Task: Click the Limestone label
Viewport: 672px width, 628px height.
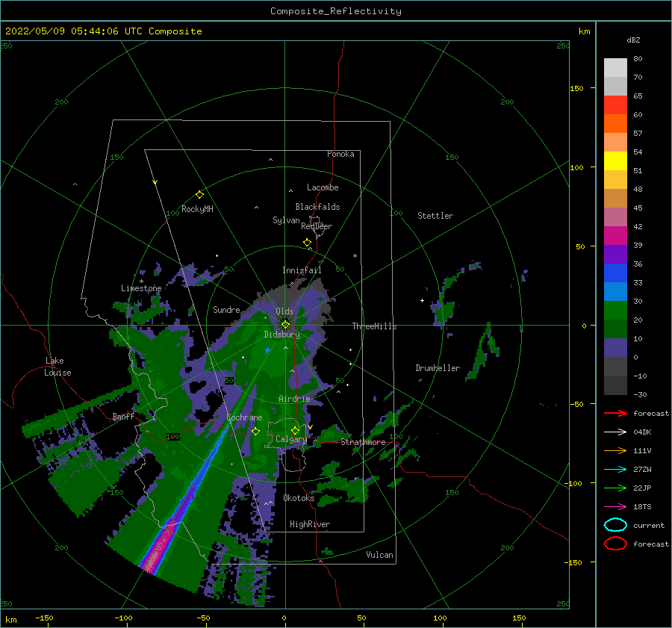Action: tap(141, 288)
